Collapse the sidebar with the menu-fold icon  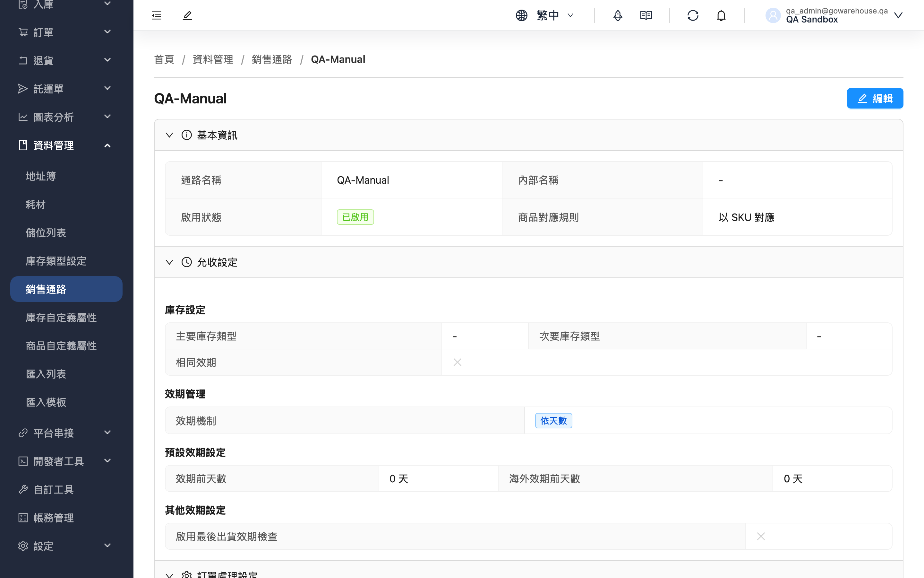click(157, 15)
